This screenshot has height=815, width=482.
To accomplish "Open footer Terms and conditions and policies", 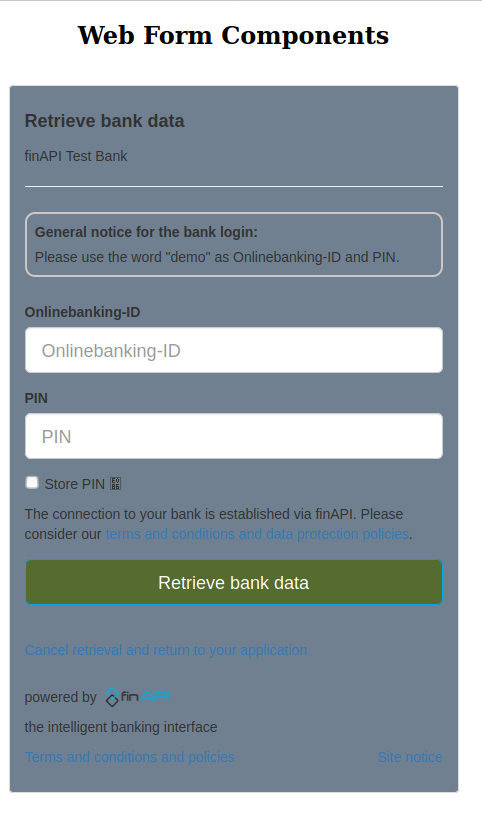I will click(129, 757).
